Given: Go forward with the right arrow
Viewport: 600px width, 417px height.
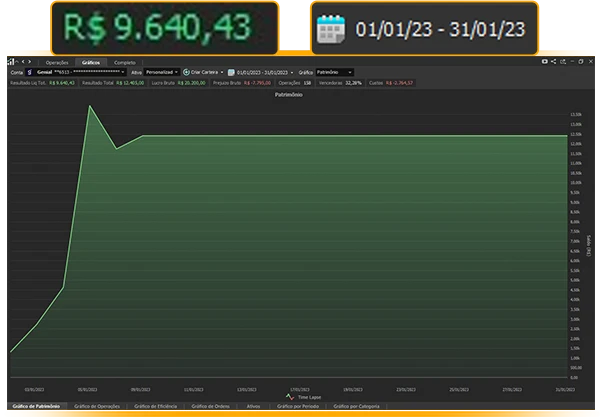Looking at the screenshot, I should (x=29, y=61).
